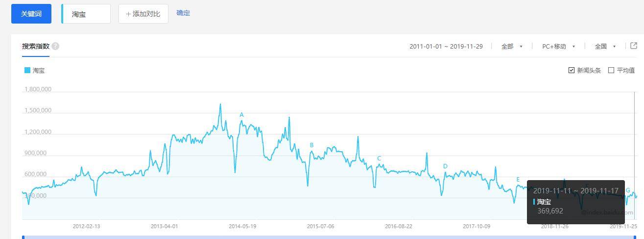Click news marker G on the chart

click(628, 190)
